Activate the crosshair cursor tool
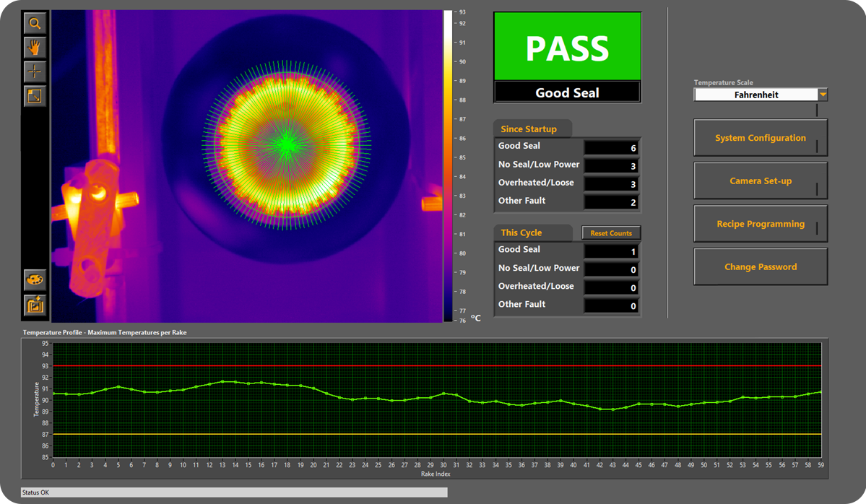This screenshot has width=866, height=504. 35,71
